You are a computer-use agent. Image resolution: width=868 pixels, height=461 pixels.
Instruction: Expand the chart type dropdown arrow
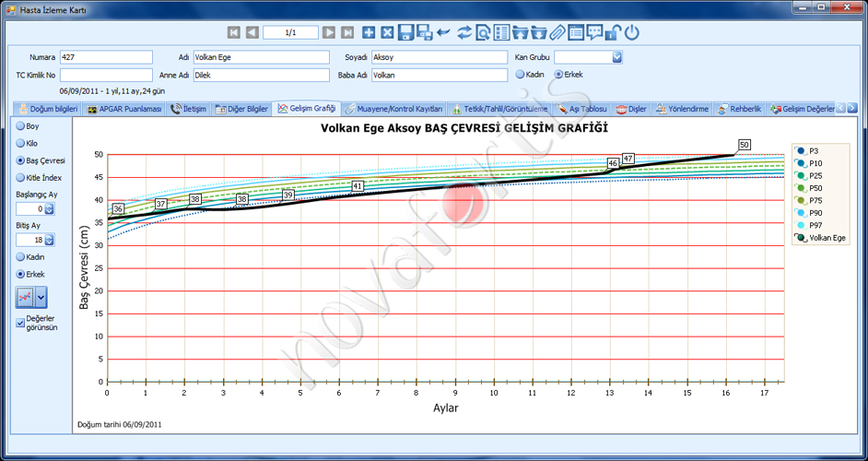(x=41, y=298)
